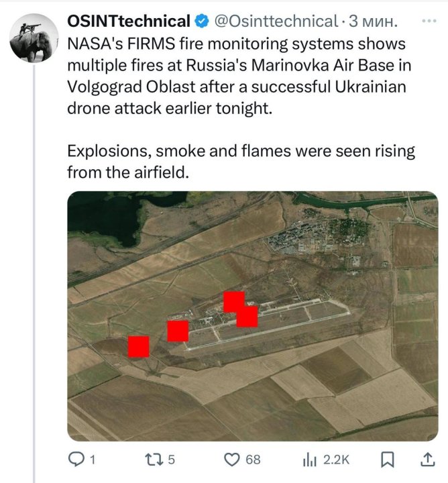Image resolution: width=448 pixels, height=483 pixels.
Task: Click the like count 68
Action: coord(253,460)
